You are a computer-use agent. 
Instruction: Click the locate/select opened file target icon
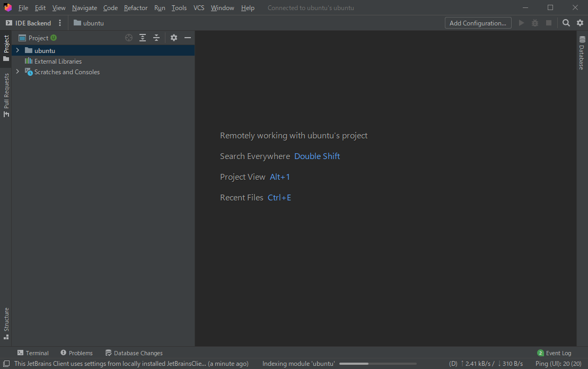(x=129, y=38)
